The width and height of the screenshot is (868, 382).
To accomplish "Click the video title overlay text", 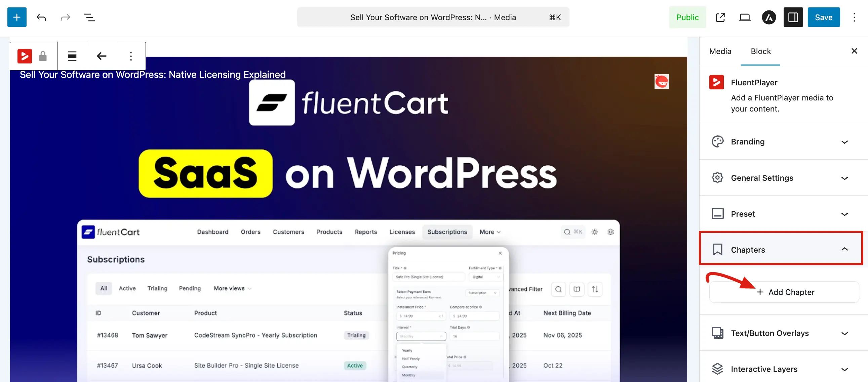I will 153,75.
